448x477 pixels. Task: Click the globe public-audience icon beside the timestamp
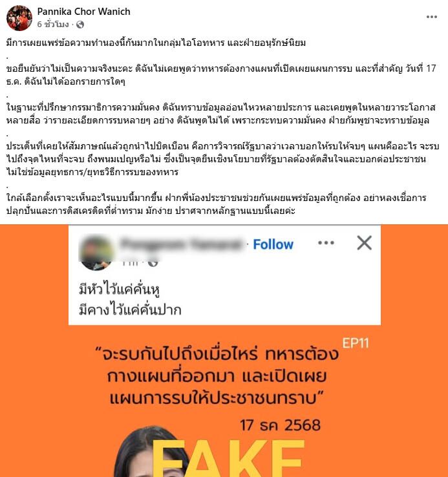point(80,25)
